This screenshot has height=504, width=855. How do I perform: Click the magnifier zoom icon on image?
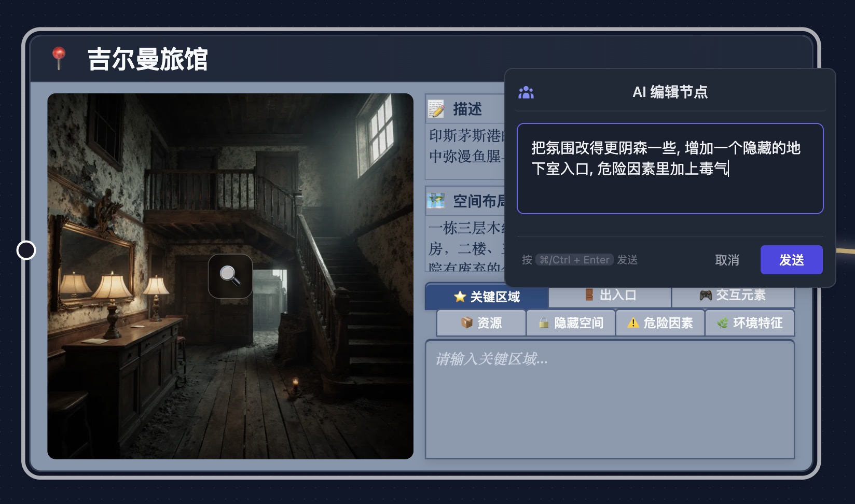(230, 275)
